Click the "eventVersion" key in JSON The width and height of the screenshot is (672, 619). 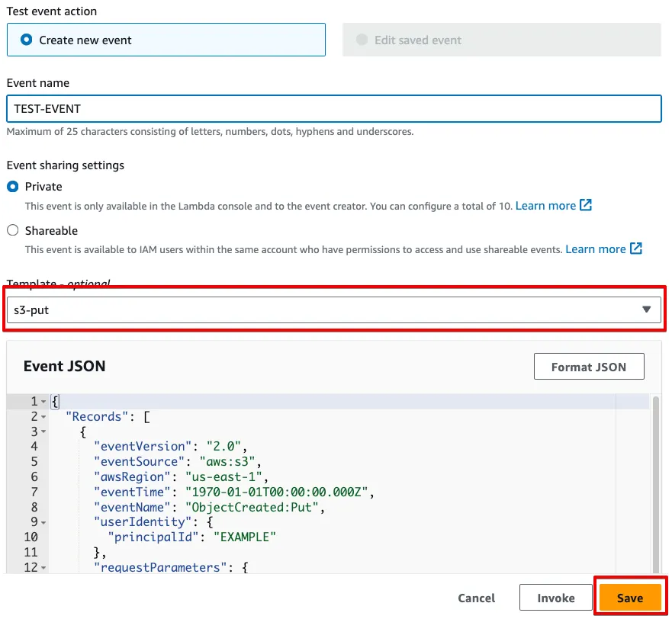tap(143, 447)
